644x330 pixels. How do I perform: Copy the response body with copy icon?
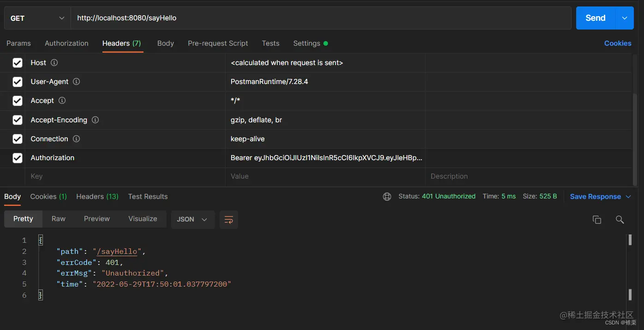click(597, 220)
